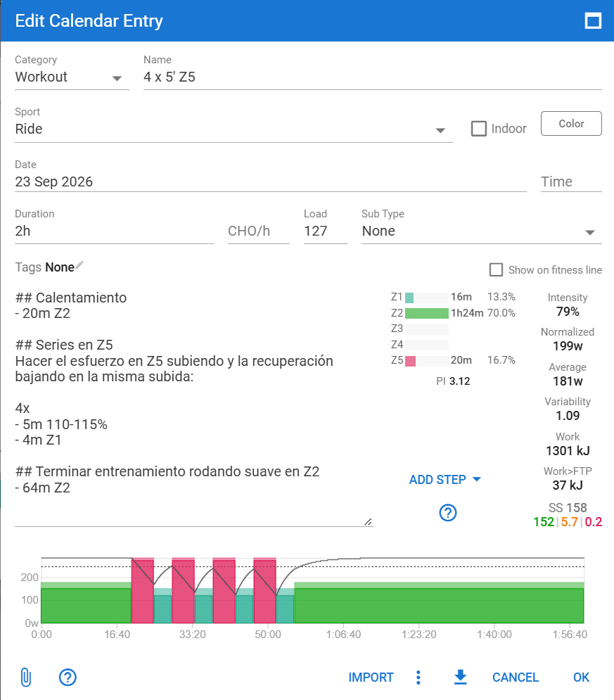This screenshot has width=614, height=700.
Task: Click the '## Calentamiento' heading line
Action: click(71, 298)
